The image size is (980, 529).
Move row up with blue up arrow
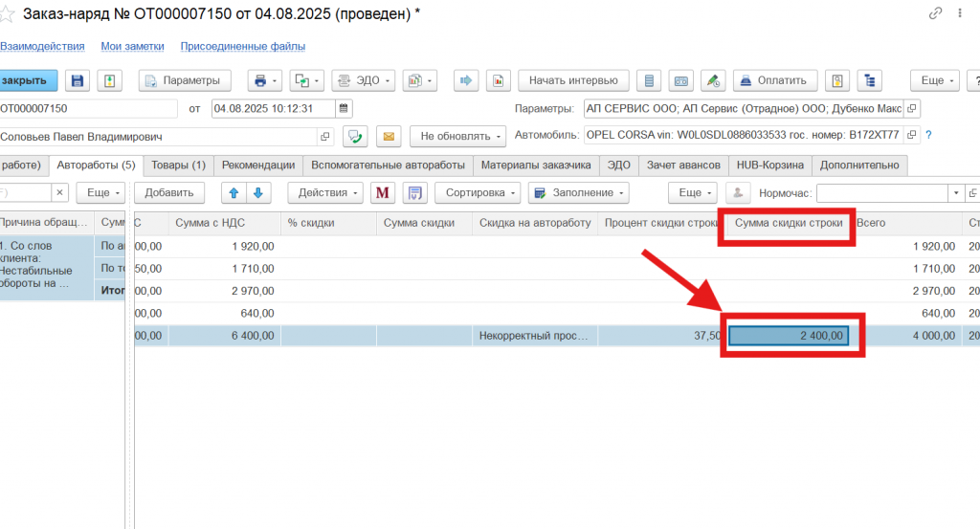[233, 192]
